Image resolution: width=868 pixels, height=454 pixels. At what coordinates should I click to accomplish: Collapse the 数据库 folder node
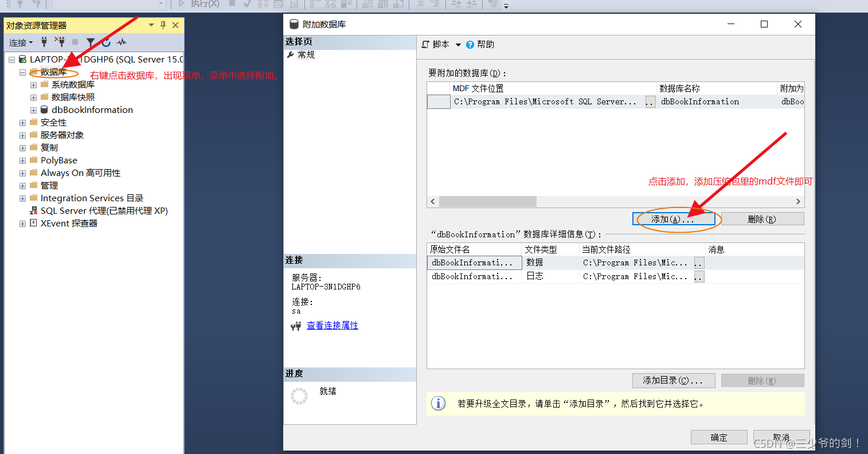pyautogui.click(x=22, y=72)
